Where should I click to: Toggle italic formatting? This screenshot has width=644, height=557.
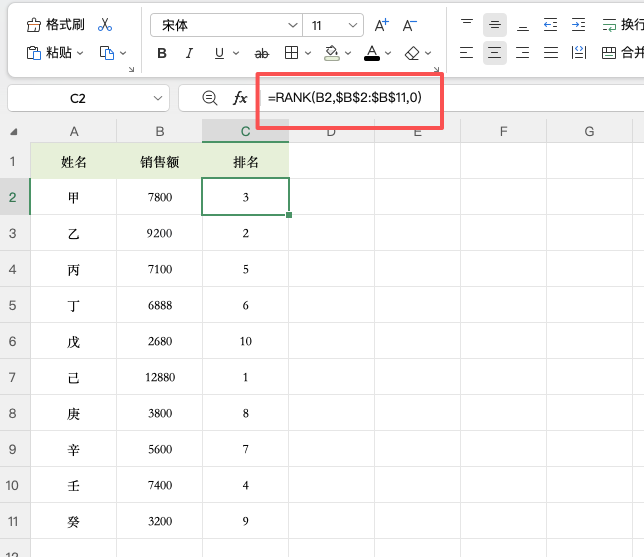(189, 53)
